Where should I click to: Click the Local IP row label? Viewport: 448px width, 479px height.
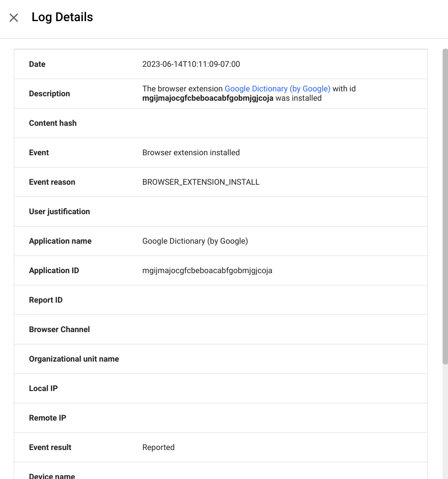point(43,388)
